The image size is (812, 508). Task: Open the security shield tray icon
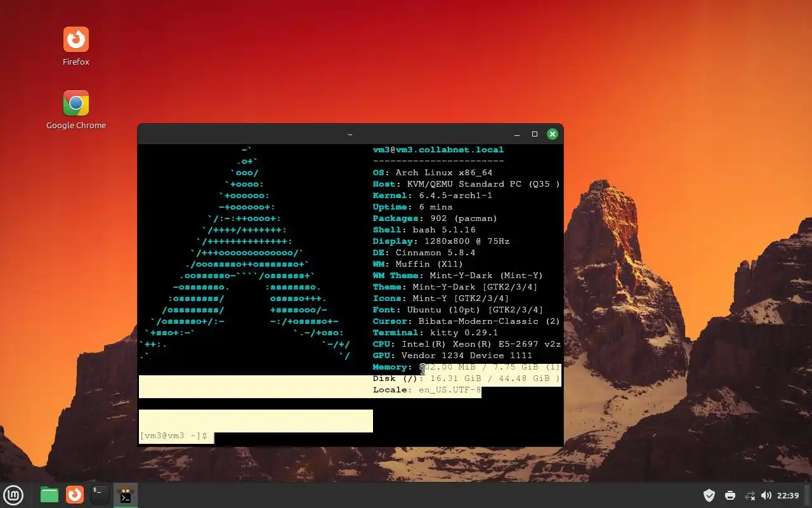tap(709, 495)
